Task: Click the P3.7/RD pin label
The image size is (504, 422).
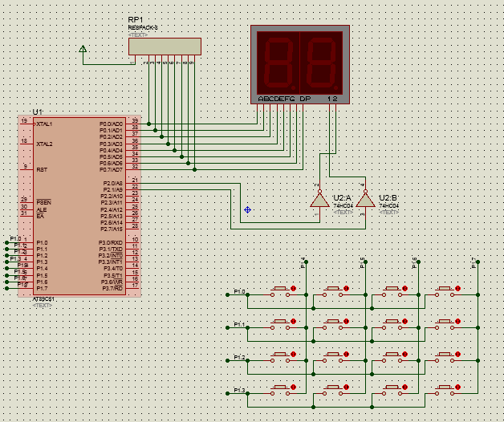Action: coord(112,288)
